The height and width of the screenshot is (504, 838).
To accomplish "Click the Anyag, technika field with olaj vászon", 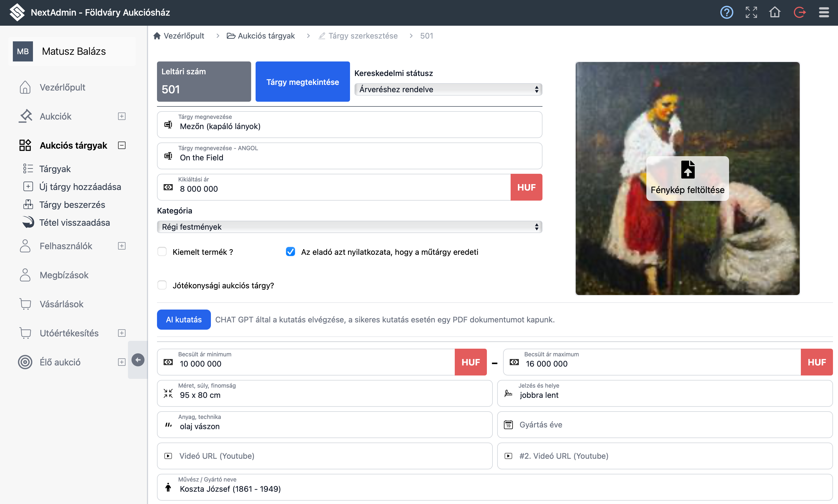I will pyautogui.click(x=325, y=425).
